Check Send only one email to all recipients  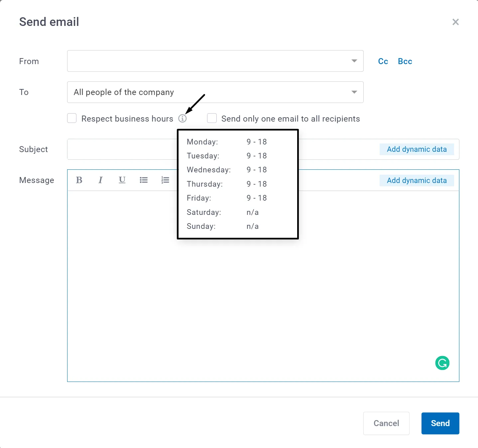coord(212,118)
